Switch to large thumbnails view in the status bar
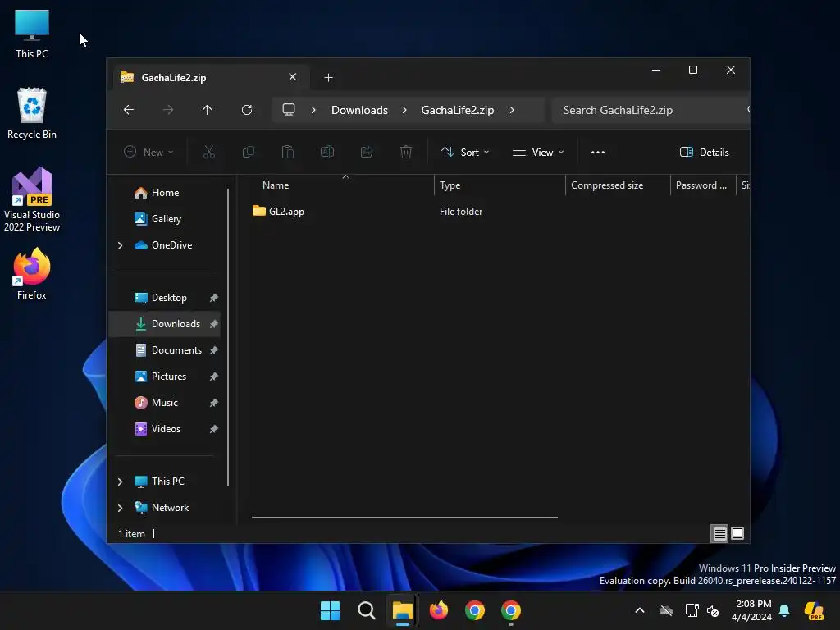 pyautogui.click(x=737, y=533)
